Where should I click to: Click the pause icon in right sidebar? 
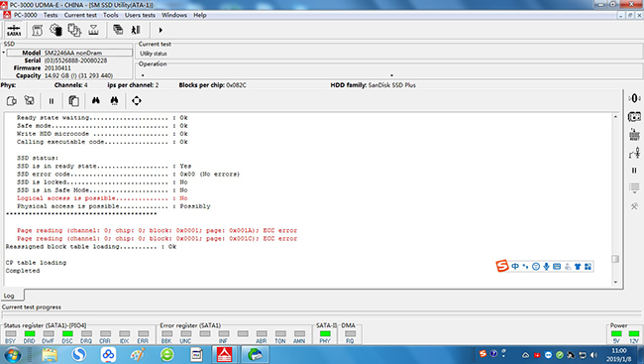click(x=634, y=171)
